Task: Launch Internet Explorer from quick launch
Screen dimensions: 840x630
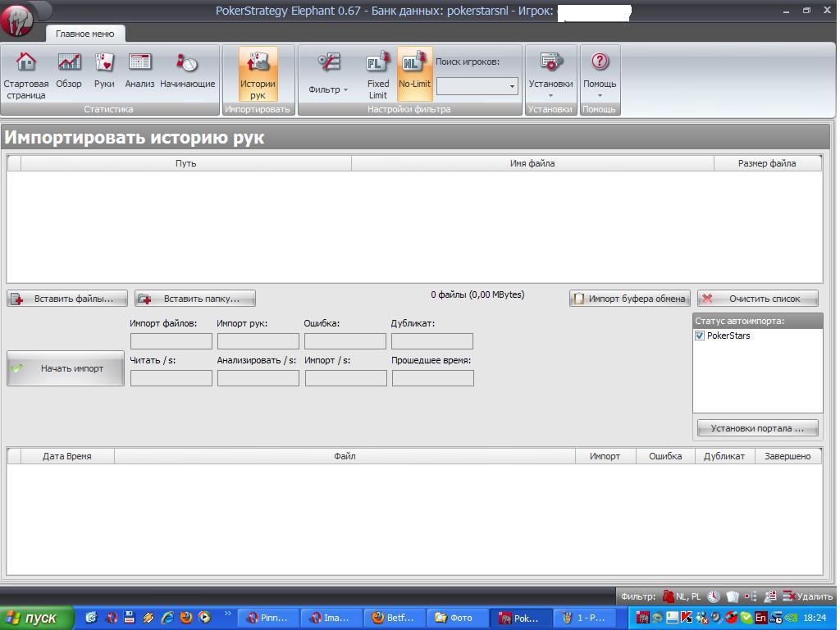Action: click(x=167, y=618)
